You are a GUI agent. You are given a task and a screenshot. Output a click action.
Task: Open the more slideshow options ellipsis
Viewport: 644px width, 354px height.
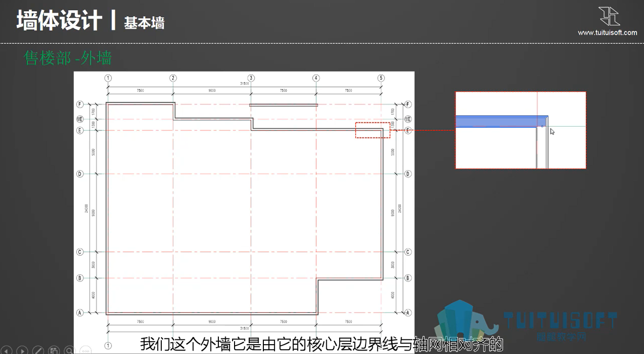point(85,350)
